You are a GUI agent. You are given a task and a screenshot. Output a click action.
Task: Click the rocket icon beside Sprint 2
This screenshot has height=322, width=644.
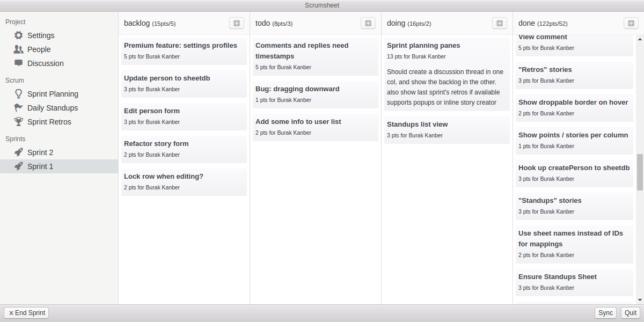click(18, 152)
